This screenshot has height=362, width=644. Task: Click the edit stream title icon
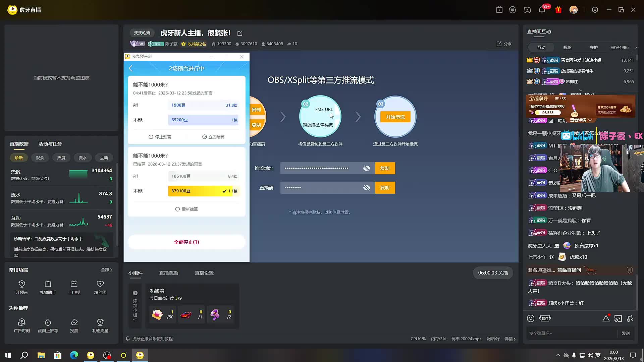240,34
